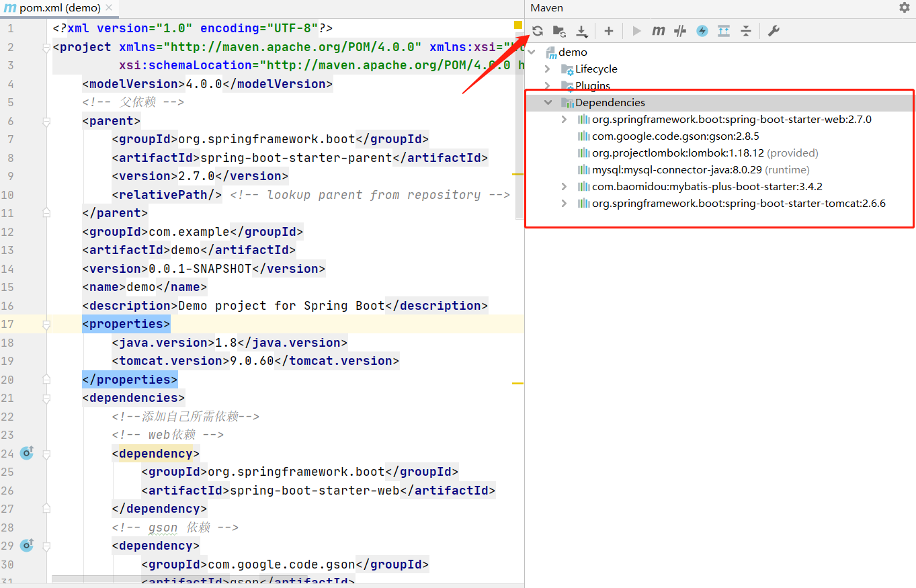Click groupId com.example on line 12

[189, 232]
